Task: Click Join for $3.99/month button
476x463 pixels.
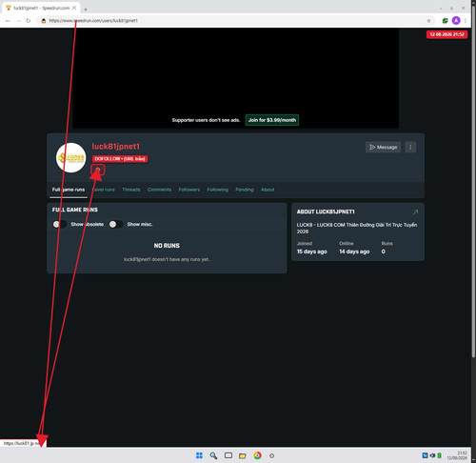Action: pyautogui.click(x=272, y=120)
